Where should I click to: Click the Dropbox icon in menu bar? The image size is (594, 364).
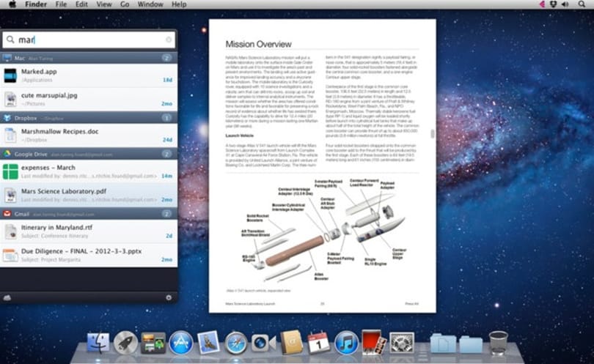click(x=554, y=4)
